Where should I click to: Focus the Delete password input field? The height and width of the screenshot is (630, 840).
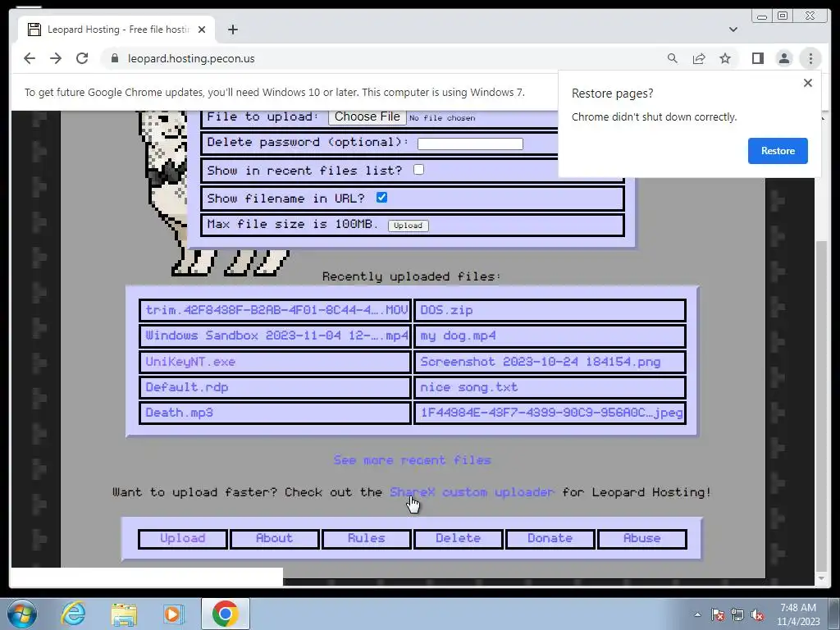pyautogui.click(x=470, y=144)
